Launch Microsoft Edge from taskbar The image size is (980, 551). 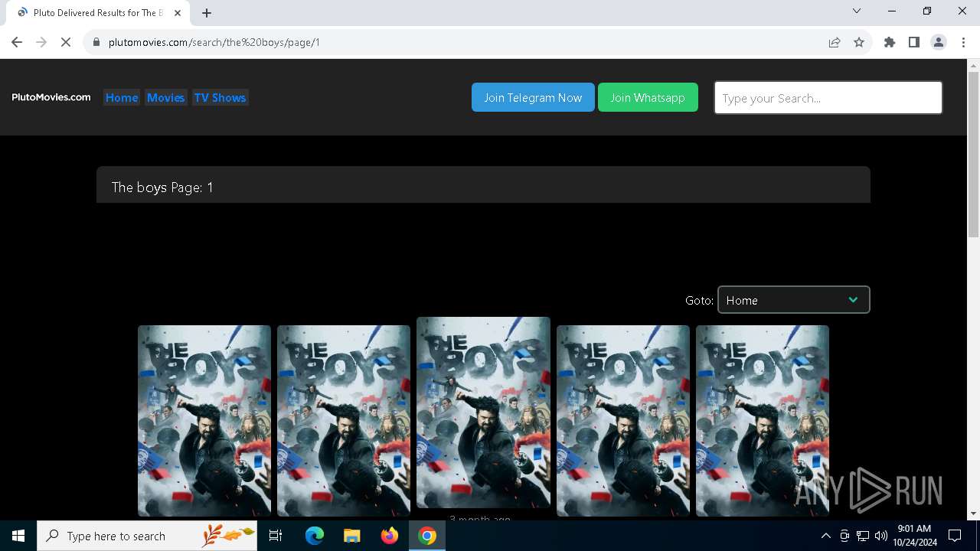(315, 536)
